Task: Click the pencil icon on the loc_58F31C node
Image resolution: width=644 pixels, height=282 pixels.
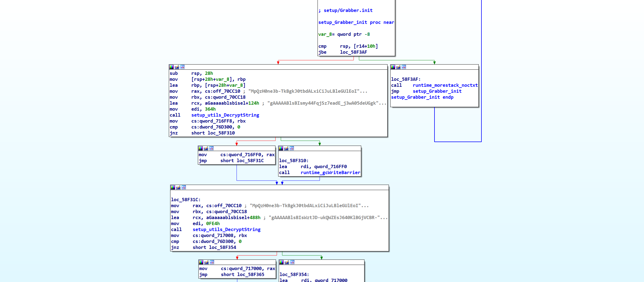Action: click(178, 187)
